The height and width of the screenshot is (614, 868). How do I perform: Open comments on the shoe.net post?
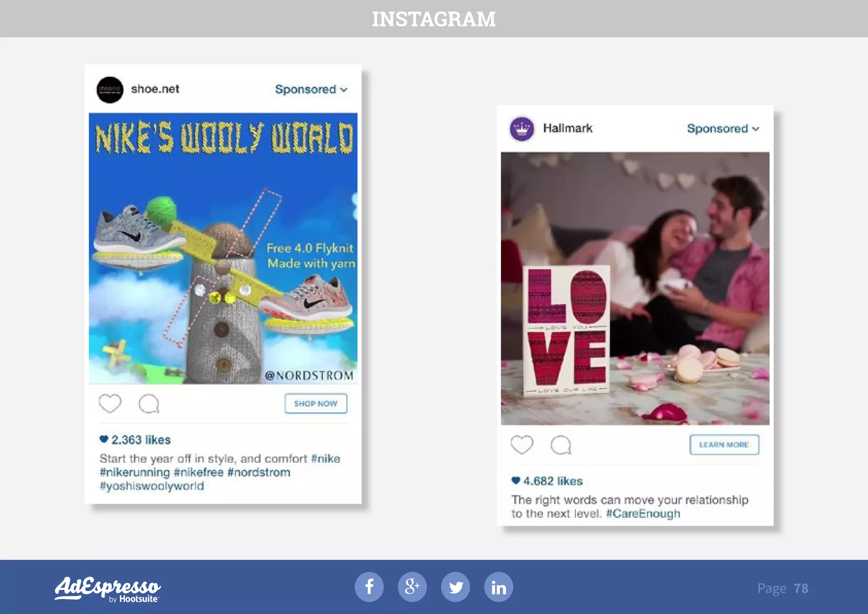click(x=149, y=404)
